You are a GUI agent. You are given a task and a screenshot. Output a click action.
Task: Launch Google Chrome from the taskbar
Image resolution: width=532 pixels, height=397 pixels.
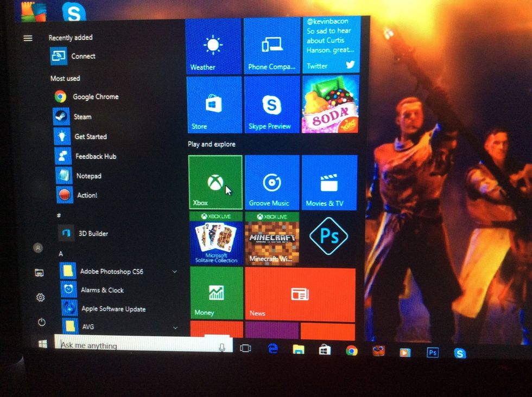coord(352,350)
